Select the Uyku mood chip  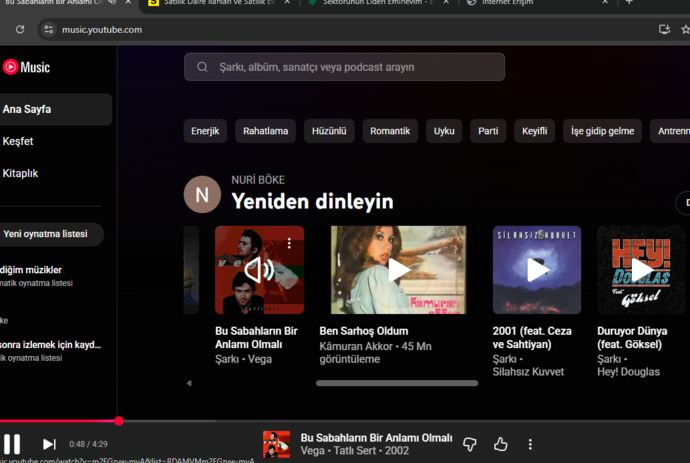[444, 131]
